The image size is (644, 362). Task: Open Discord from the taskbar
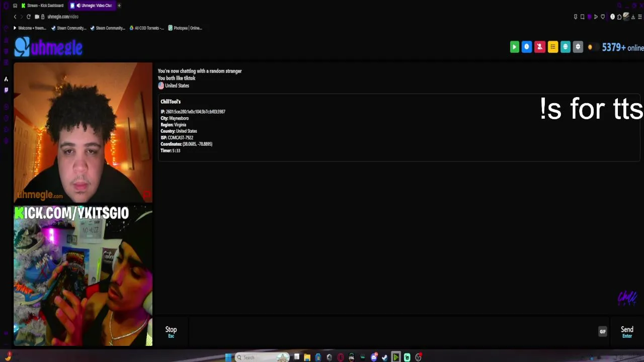(374, 357)
